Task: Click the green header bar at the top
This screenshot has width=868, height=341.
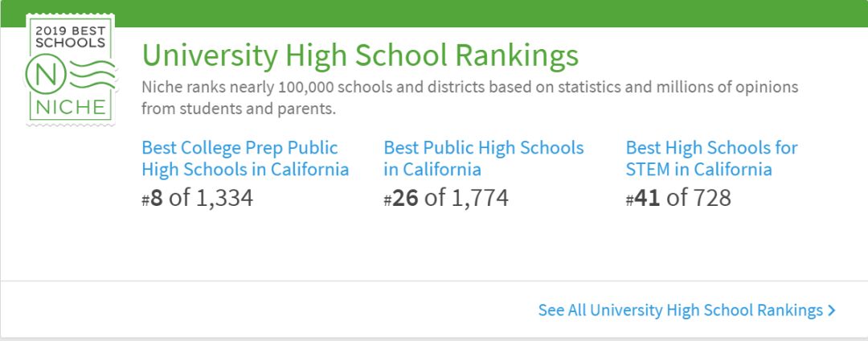Action: pyautogui.click(x=434, y=14)
